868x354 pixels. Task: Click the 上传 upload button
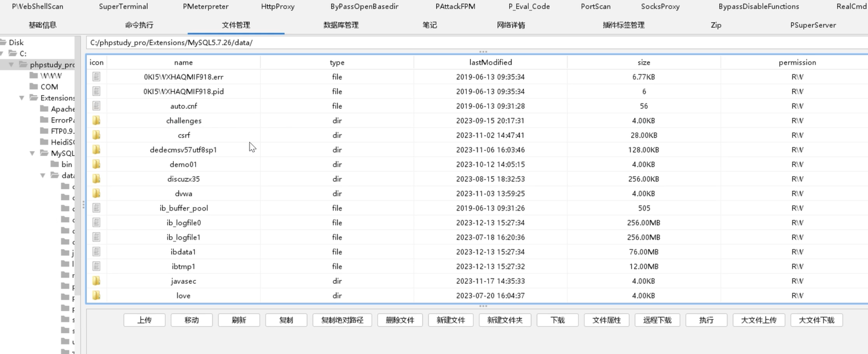coord(145,320)
